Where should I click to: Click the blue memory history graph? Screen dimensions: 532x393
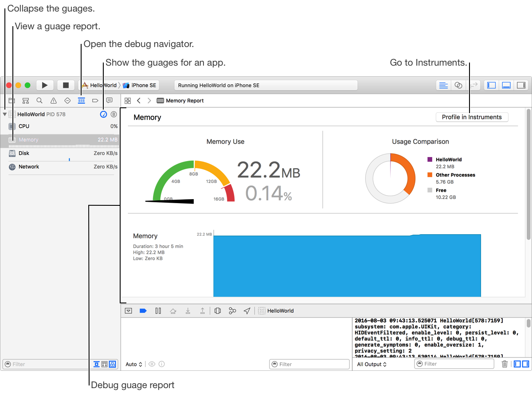[x=347, y=265]
